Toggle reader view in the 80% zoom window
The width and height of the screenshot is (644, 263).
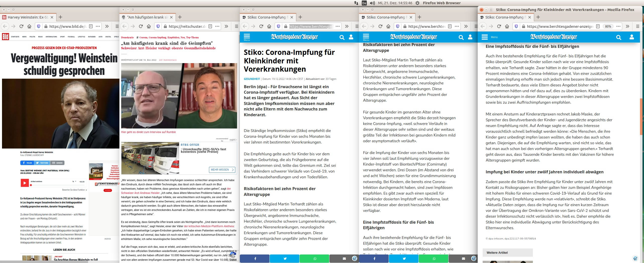pyautogui.click(x=598, y=26)
